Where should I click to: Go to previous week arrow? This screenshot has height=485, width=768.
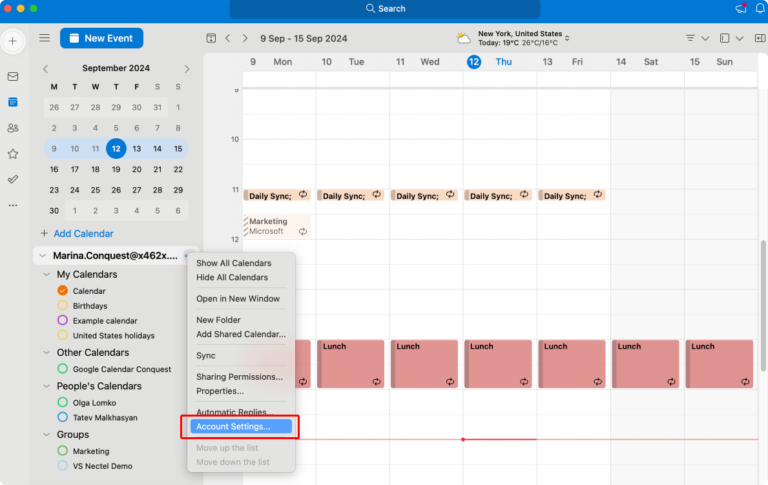tap(228, 38)
